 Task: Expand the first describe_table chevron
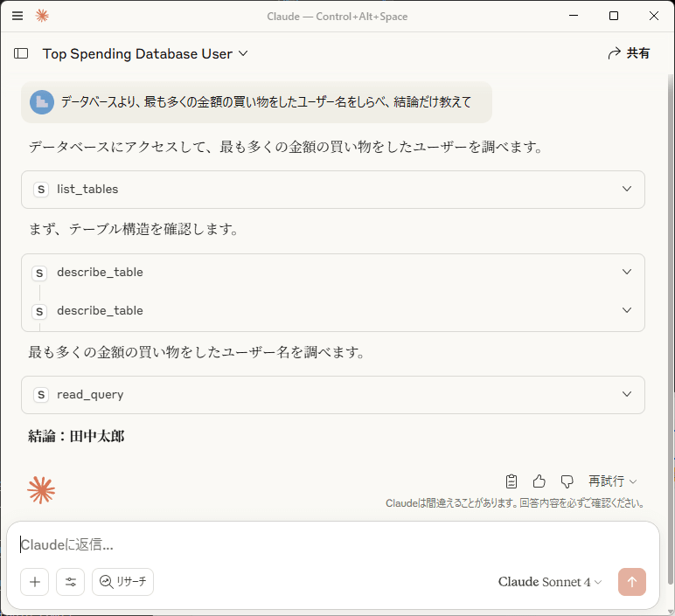pyautogui.click(x=627, y=272)
